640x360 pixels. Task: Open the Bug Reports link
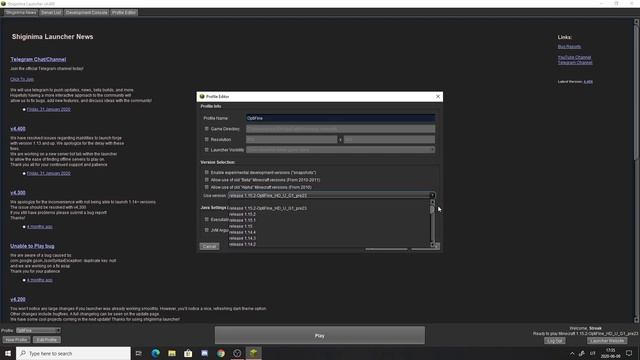pyautogui.click(x=569, y=47)
